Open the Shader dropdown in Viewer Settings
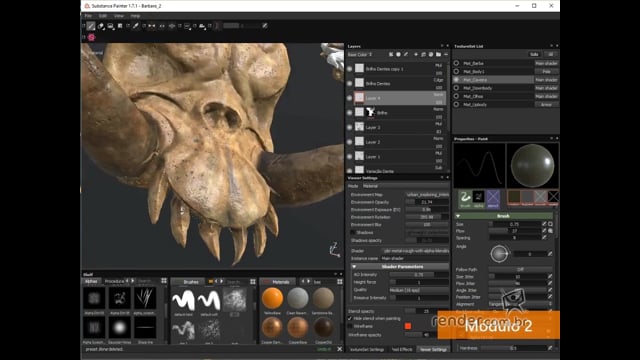 pos(416,251)
